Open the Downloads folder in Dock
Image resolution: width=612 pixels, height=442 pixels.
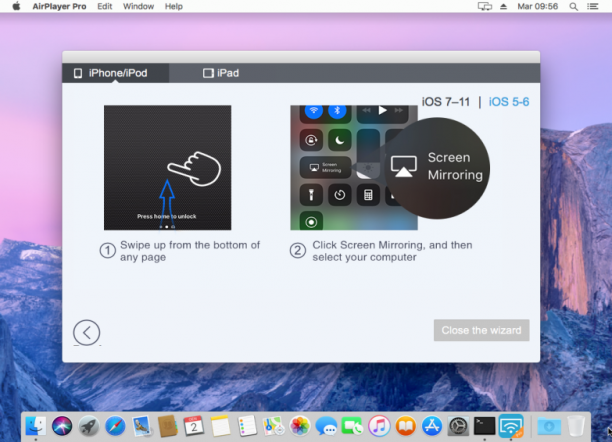tap(549, 426)
